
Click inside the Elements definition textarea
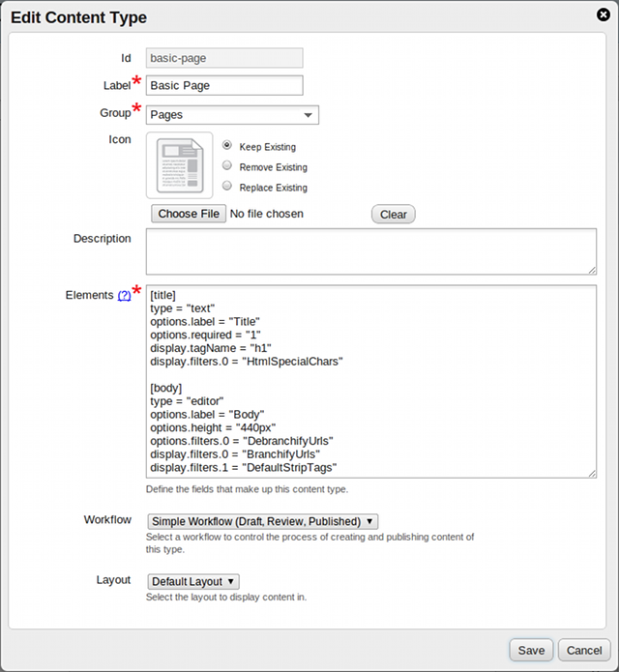(370, 380)
